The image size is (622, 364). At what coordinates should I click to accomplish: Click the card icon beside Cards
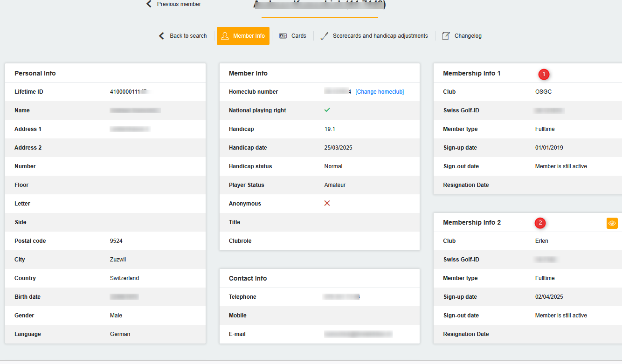point(283,36)
